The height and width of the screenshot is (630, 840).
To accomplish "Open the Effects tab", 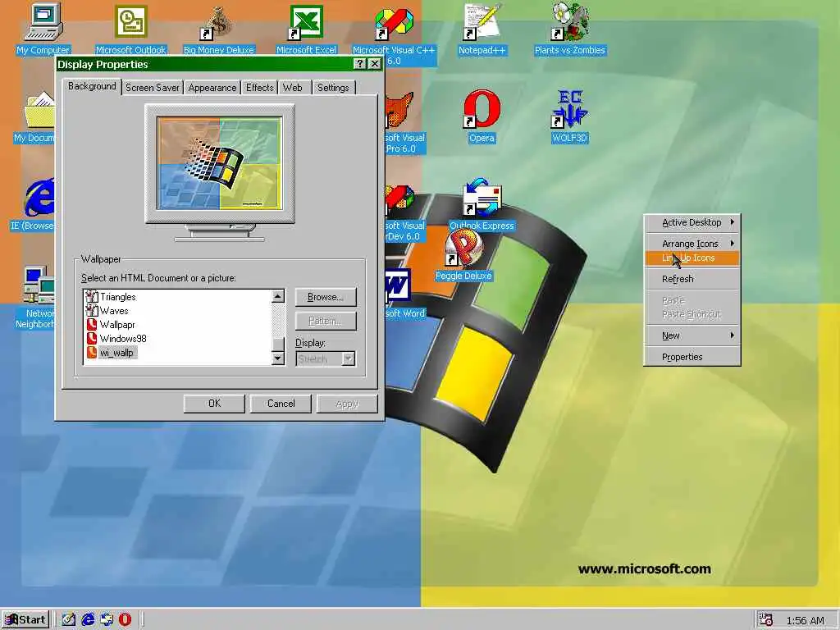I will coord(260,88).
